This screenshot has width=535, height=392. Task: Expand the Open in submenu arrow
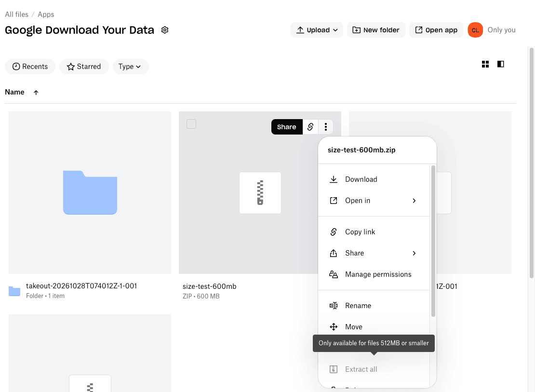point(414,201)
